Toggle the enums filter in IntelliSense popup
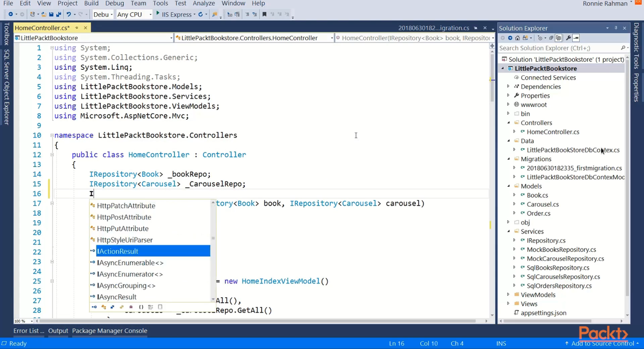The image size is (644, 349). point(121,307)
